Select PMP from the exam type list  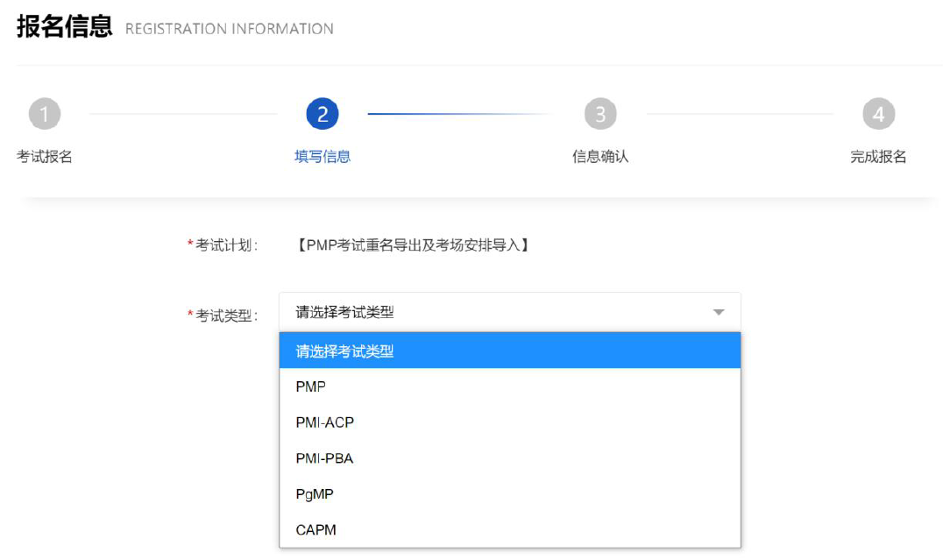point(509,386)
